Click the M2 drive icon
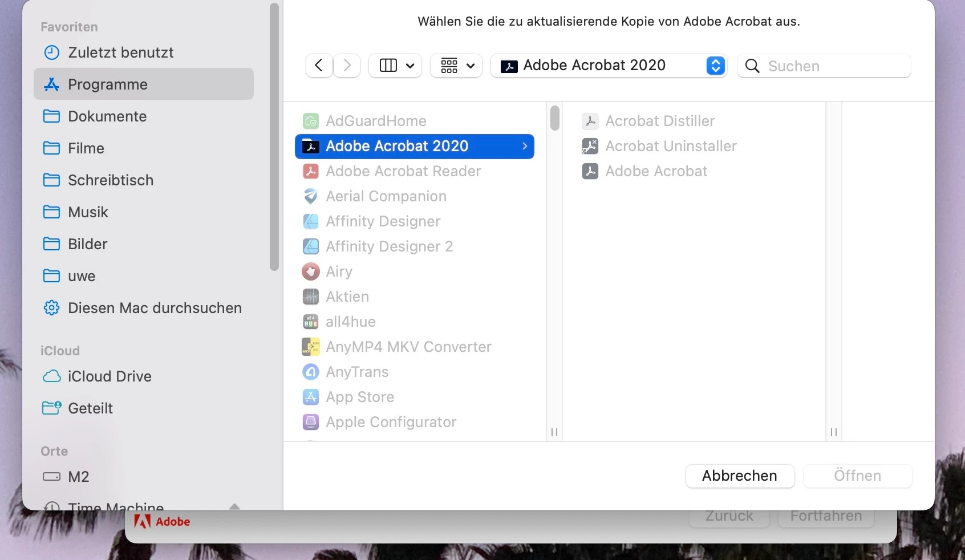The image size is (965, 560). pyautogui.click(x=51, y=477)
